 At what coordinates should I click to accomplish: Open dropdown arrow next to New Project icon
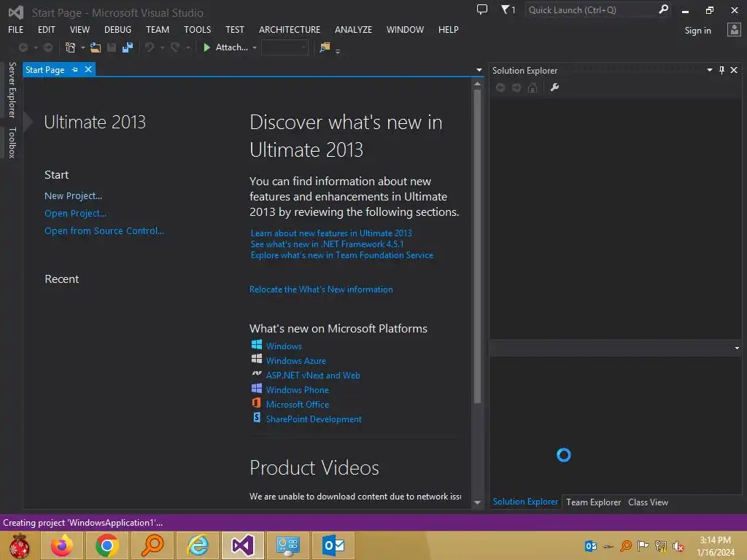point(83,47)
